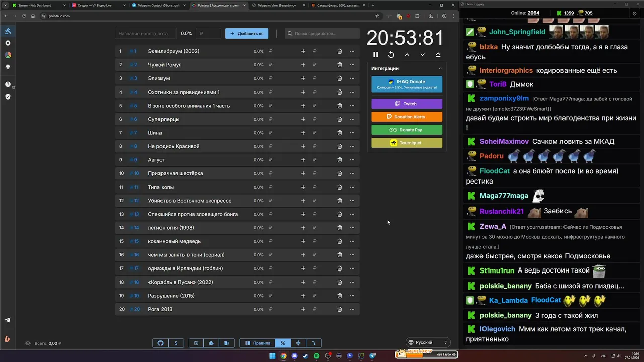Open the help question-mark sidebar icon
644x362 pixels.
[x=8, y=84]
